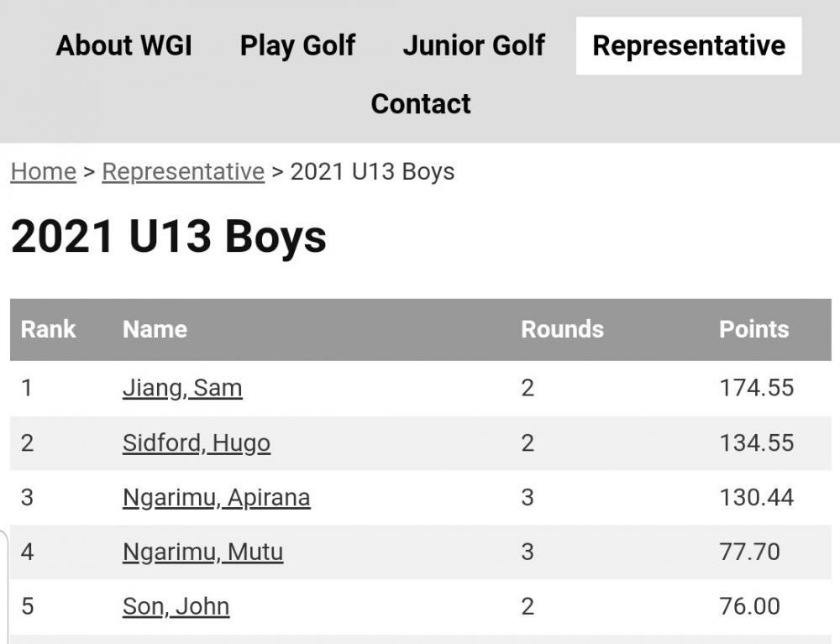
Task: Go to Home via the breadcrumb link
Action: point(42,171)
